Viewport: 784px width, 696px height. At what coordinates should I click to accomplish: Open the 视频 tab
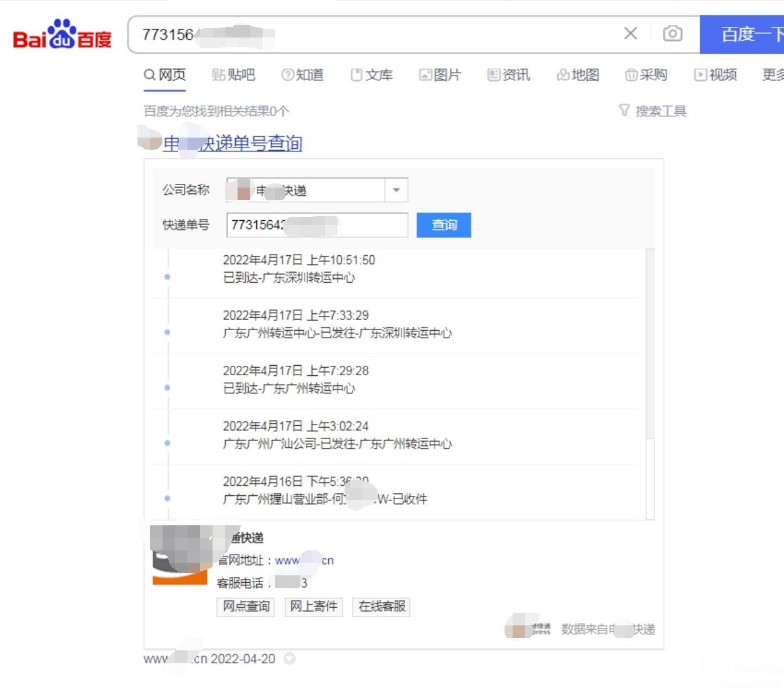tap(716, 75)
